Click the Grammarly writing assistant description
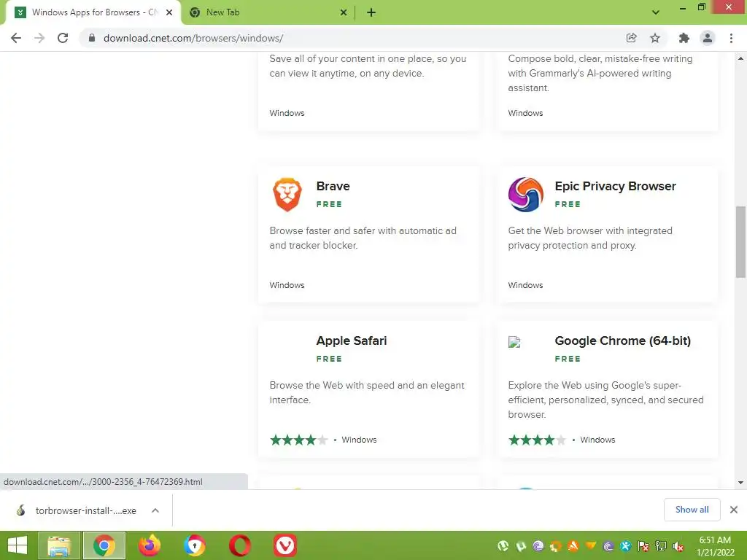Screen dimensions: 747x560 (600, 74)
